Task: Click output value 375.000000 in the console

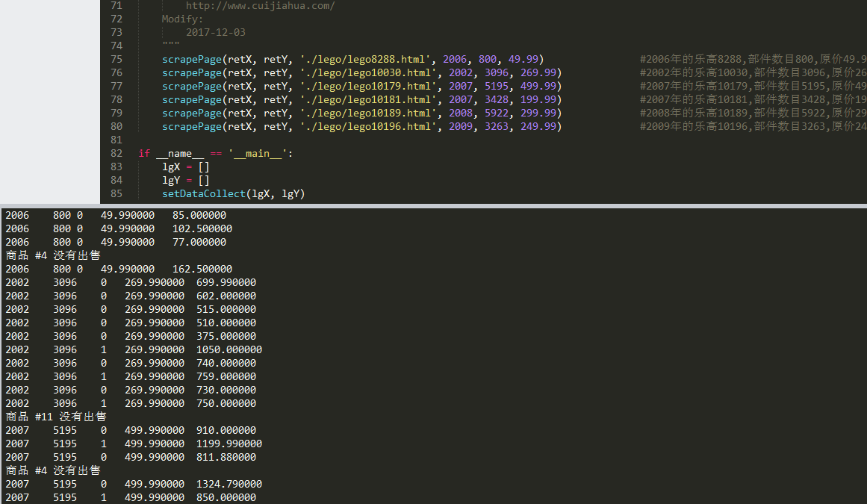Action: [226, 336]
